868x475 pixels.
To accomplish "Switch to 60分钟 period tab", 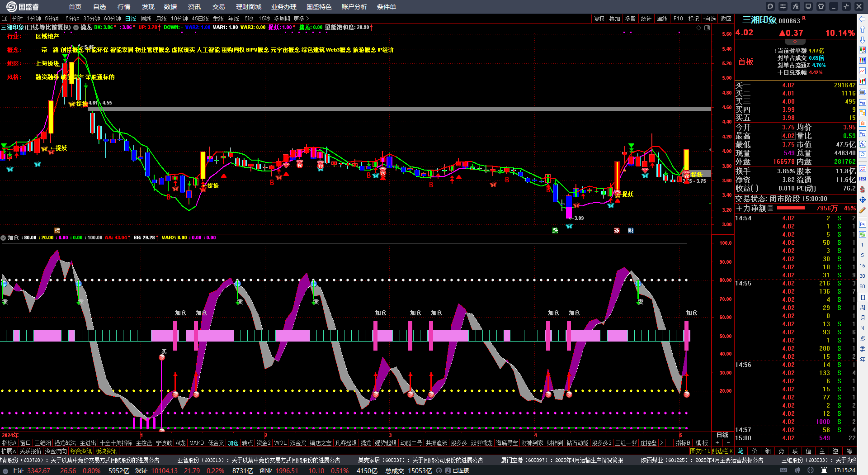I will coord(113,19).
